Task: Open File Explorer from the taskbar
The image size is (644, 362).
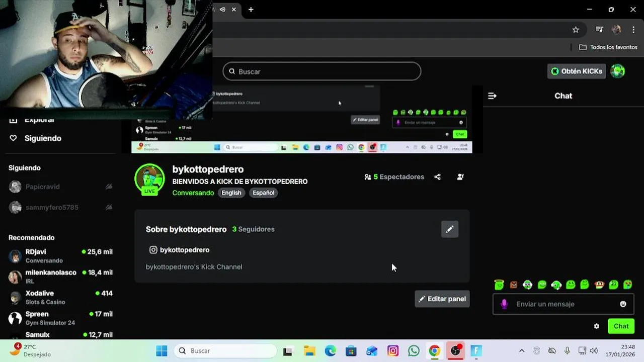Action: [309, 351]
